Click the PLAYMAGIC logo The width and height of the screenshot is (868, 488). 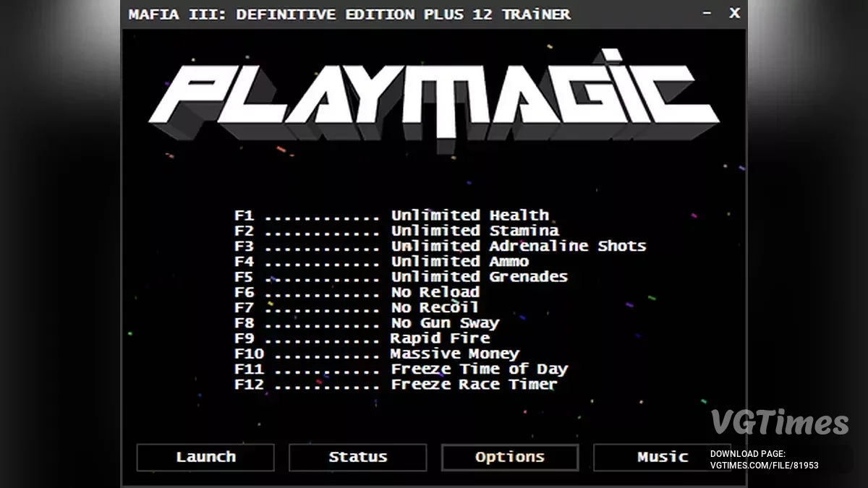click(434, 94)
